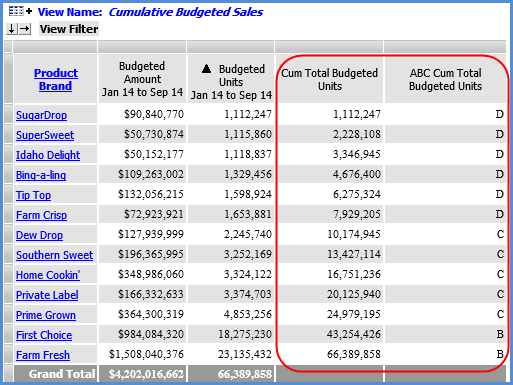513x385 pixels.
Task: Open the Home Cookin' brand link
Action: tap(48, 275)
